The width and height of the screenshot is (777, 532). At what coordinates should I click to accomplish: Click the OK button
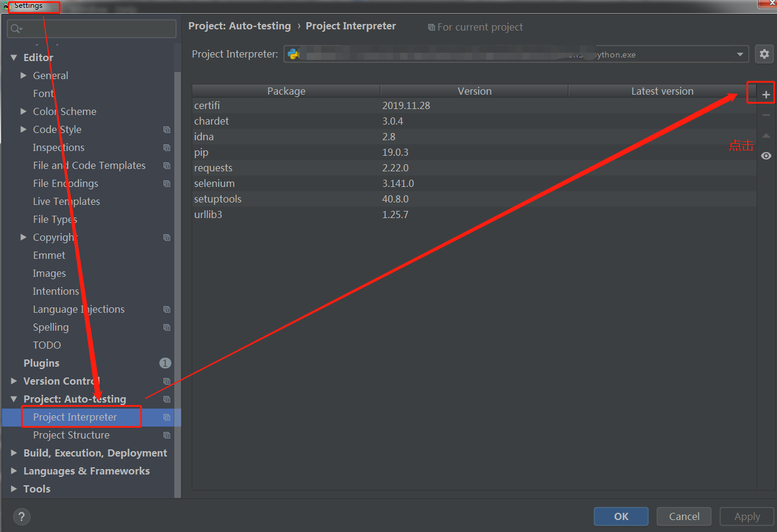tap(621, 516)
